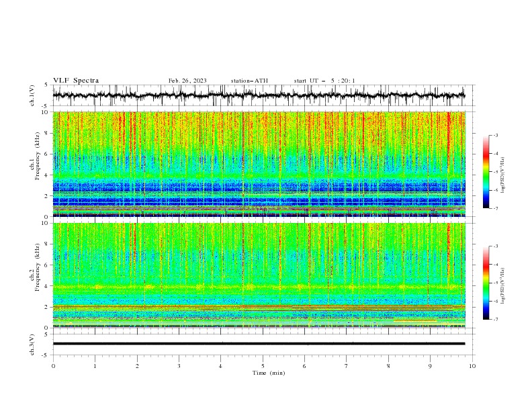Screen dimensions: 532x411
Task: Click the time axis tick label "5"
Action: 263,366
